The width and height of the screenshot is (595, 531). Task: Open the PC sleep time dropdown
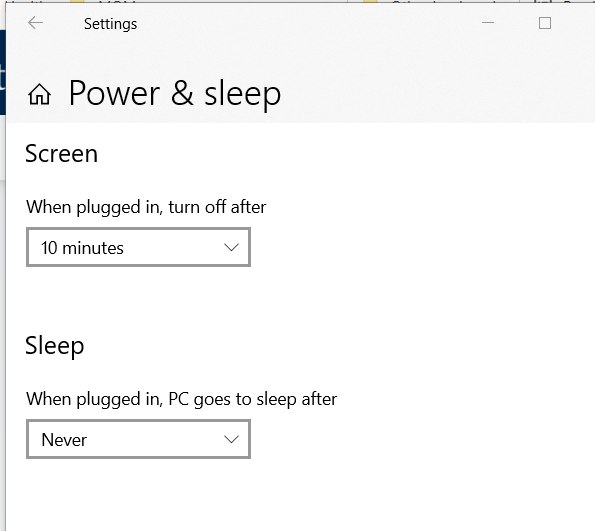139,439
